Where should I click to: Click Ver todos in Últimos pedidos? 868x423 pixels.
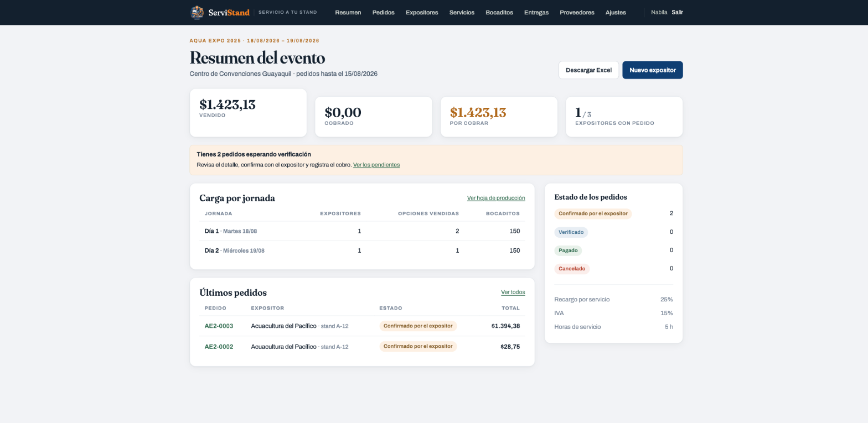click(513, 292)
